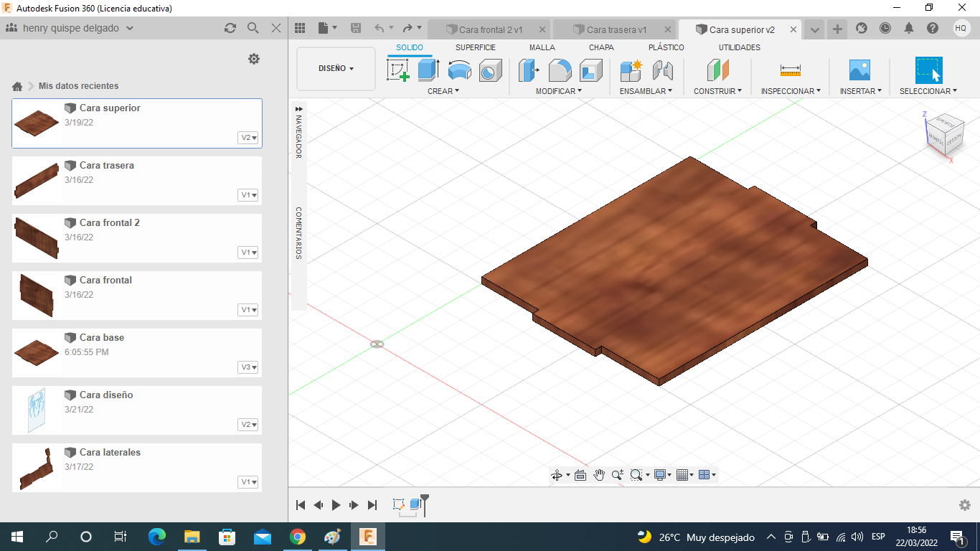Refresh the data panel
Viewport: 980px width, 551px height.
coord(230,28)
